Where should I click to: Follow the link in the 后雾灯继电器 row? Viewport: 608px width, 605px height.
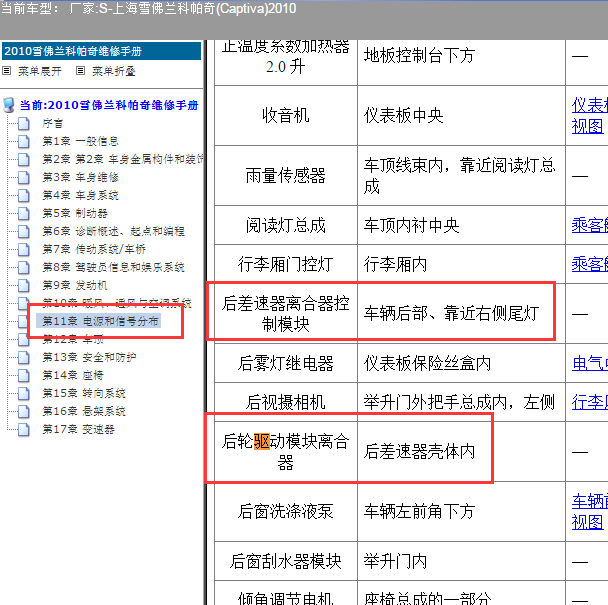[589, 363]
